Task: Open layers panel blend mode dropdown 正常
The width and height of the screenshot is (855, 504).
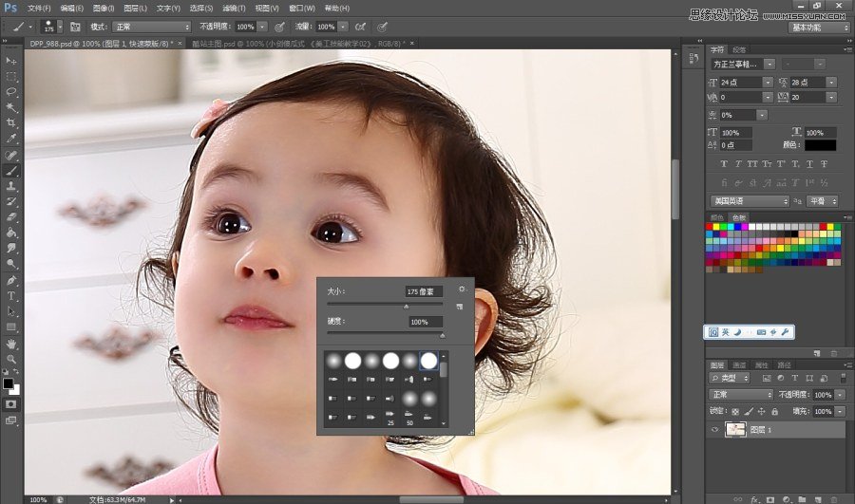Action: pos(741,395)
